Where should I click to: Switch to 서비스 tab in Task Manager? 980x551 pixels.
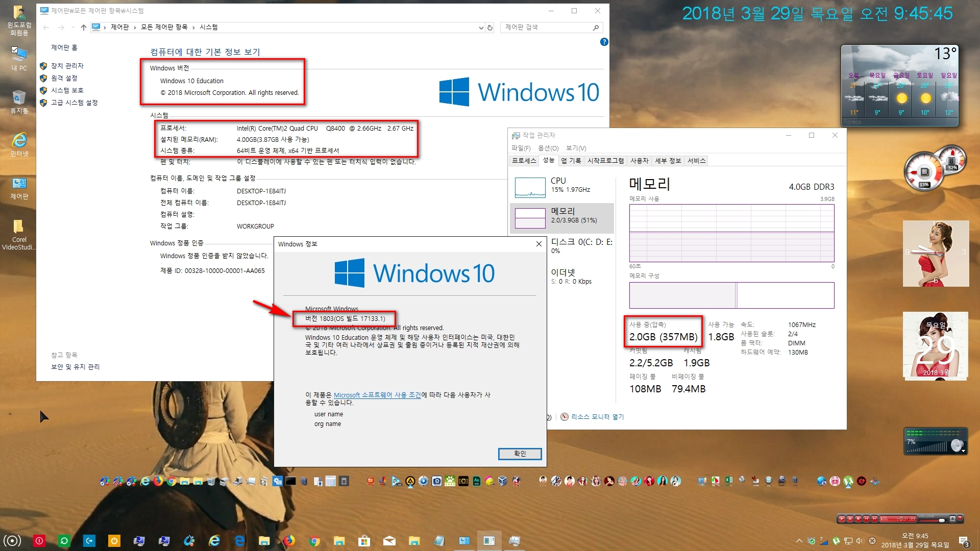[696, 161]
